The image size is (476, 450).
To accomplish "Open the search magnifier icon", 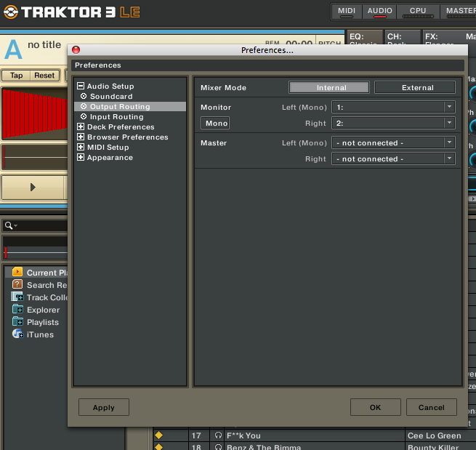I will click(x=9, y=225).
